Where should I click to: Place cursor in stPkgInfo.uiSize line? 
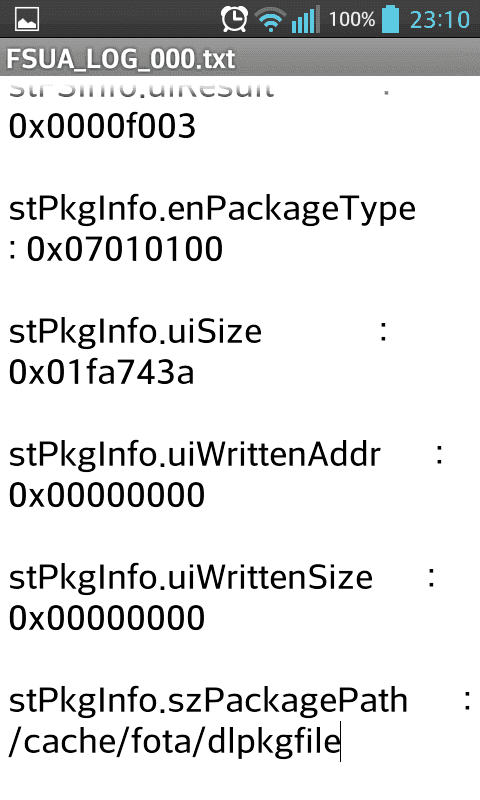(135, 331)
